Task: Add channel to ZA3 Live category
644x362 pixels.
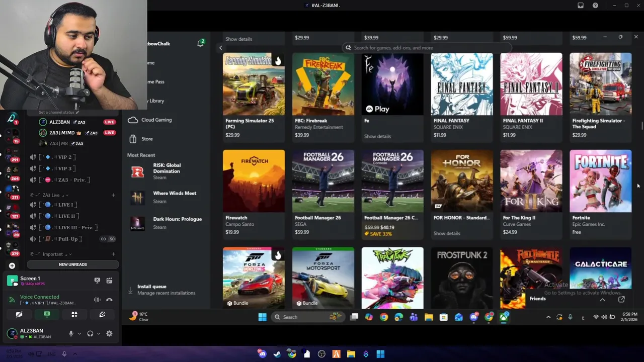Action: tap(113, 195)
